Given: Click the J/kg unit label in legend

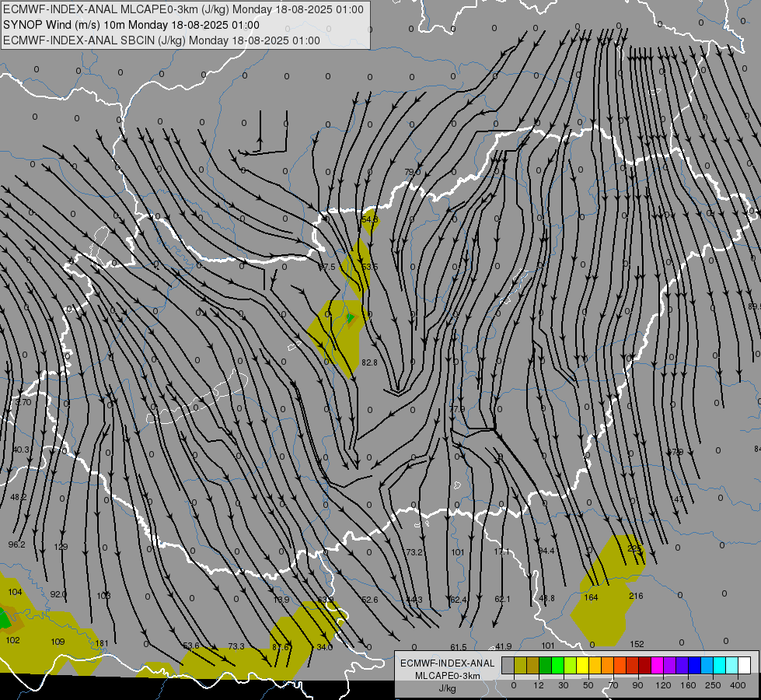Looking at the screenshot, I should pyautogui.click(x=448, y=688).
